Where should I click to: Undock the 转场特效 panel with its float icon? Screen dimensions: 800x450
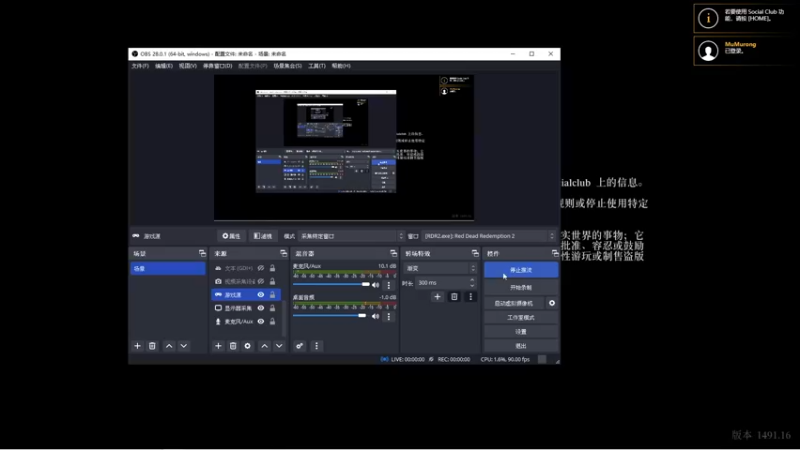pos(475,253)
